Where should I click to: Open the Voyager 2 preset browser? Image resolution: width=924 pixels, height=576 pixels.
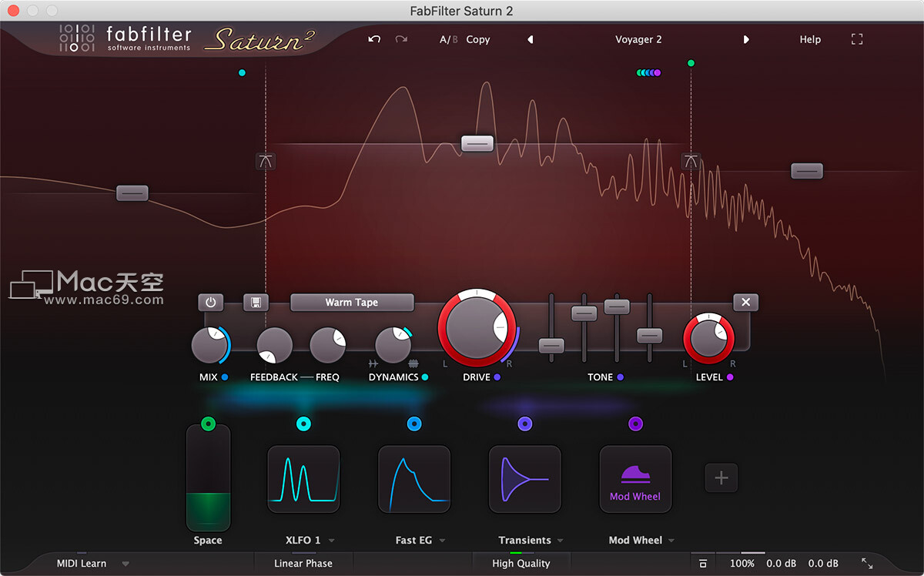(x=638, y=39)
